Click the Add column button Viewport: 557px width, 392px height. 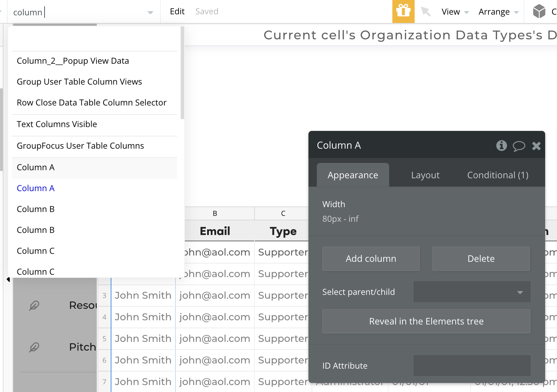tap(371, 259)
